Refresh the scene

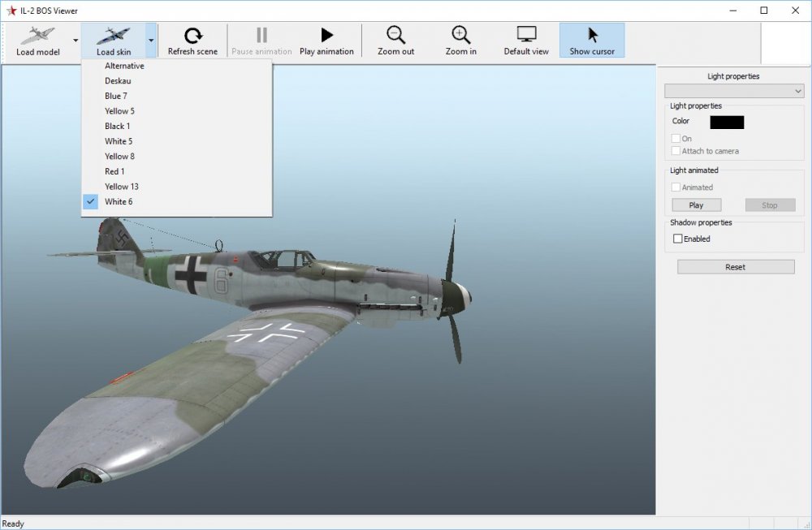192,40
